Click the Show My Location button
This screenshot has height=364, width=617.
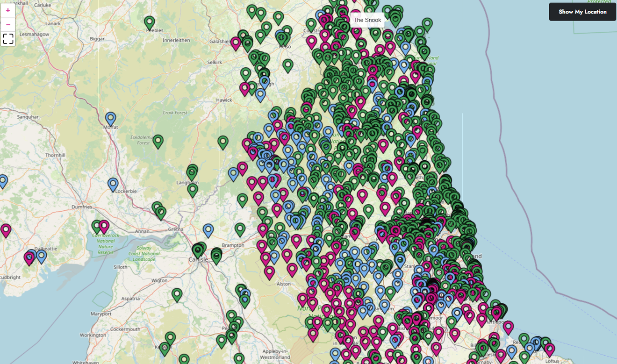(x=582, y=12)
